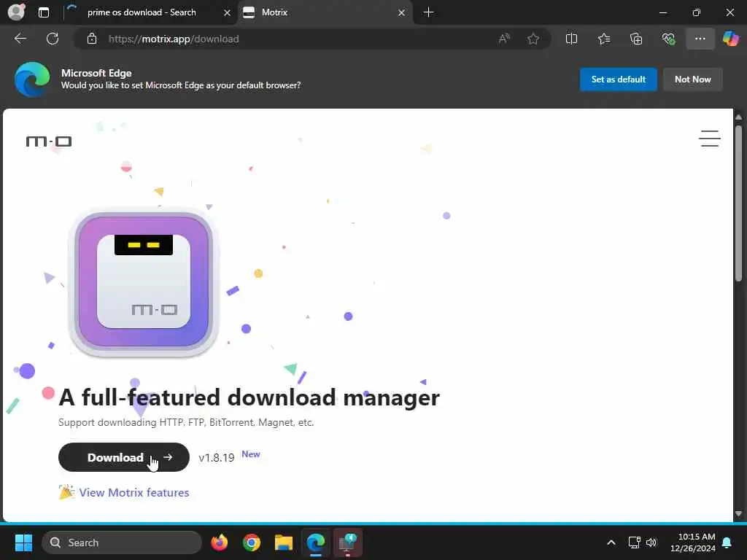Open the monitor app icon in the taskbar
This screenshot has height=560, width=747.
[x=348, y=542]
